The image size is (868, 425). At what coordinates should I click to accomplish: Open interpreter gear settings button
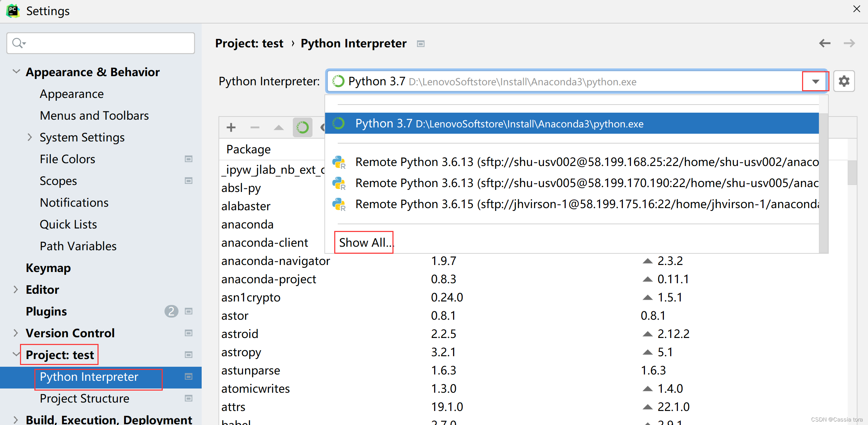(x=844, y=81)
